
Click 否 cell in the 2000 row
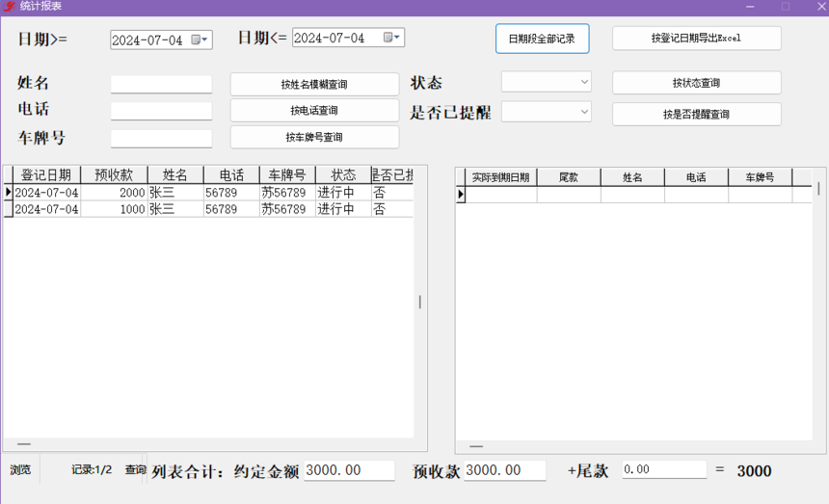(392, 193)
